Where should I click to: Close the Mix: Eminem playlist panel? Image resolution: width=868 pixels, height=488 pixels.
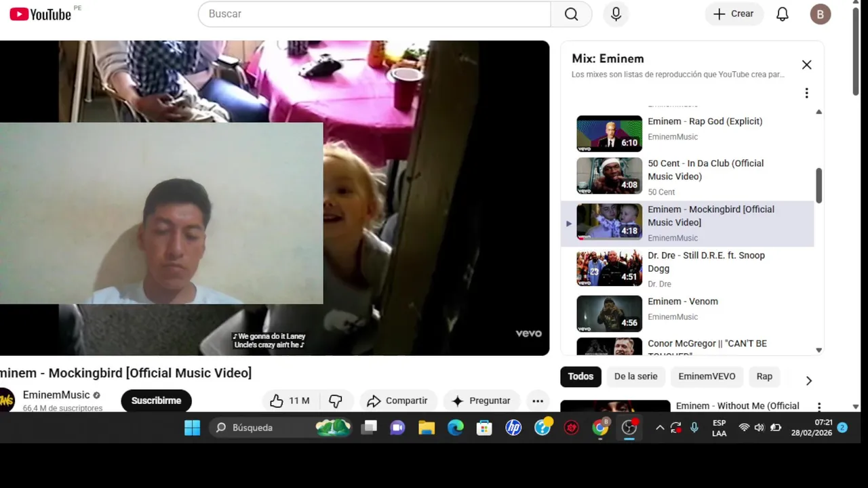click(x=806, y=64)
